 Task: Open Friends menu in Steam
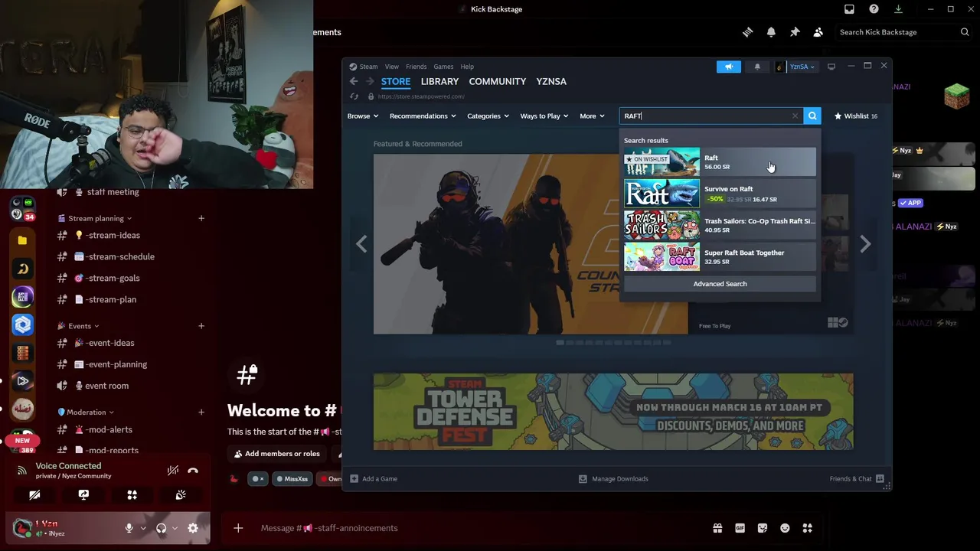416,67
